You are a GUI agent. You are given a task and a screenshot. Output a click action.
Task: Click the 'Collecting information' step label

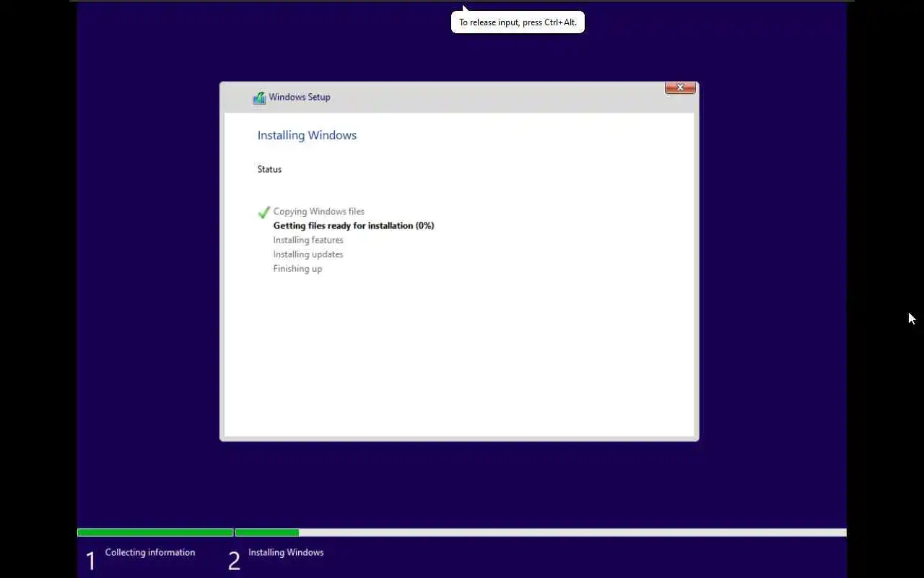(150, 552)
